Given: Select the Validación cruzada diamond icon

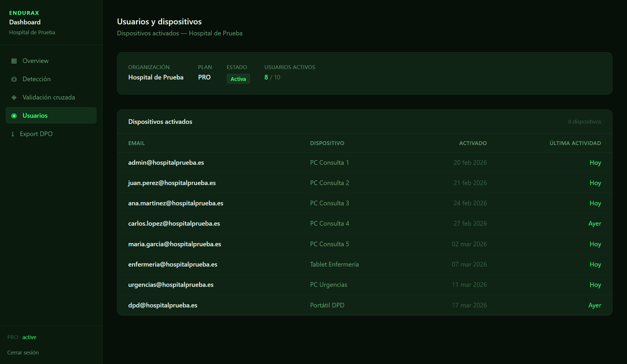Looking at the screenshot, I should pos(14,97).
